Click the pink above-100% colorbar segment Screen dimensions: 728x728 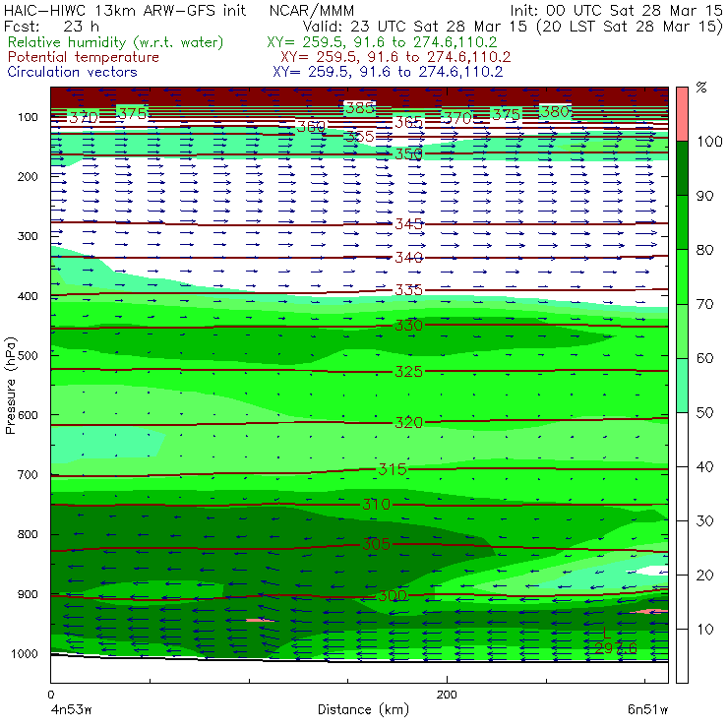[682, 114]
